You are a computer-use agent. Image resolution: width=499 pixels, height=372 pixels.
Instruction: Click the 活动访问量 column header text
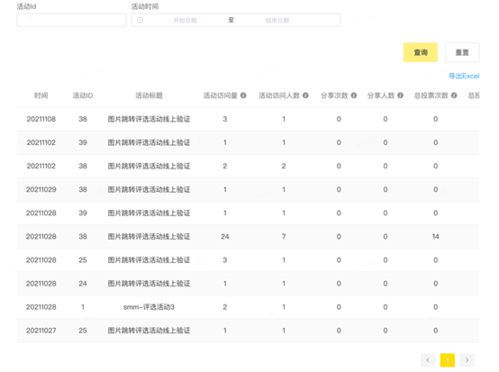pyautogui.click(x=220, y=96)
